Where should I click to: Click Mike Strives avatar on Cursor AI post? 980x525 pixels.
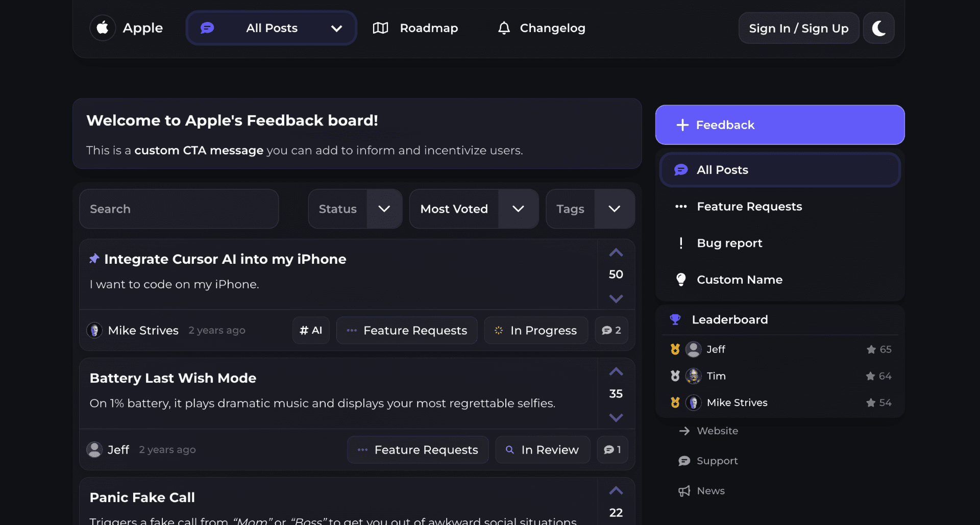coord(94,331)
